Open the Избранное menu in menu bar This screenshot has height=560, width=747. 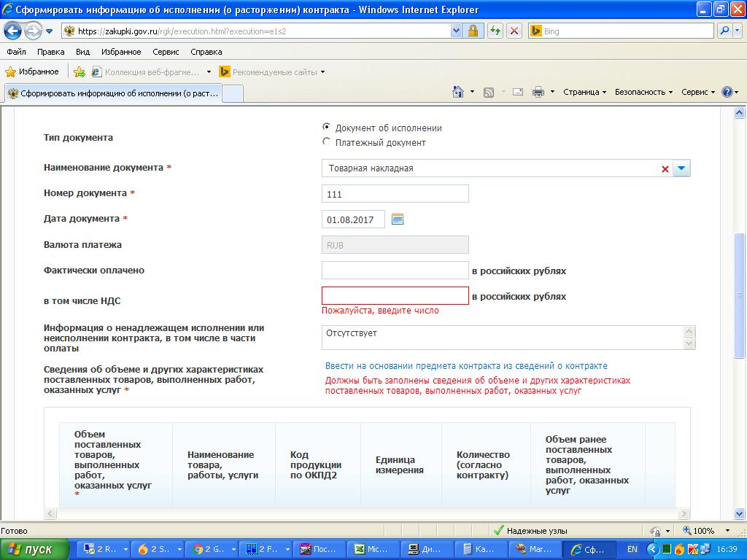121,52
